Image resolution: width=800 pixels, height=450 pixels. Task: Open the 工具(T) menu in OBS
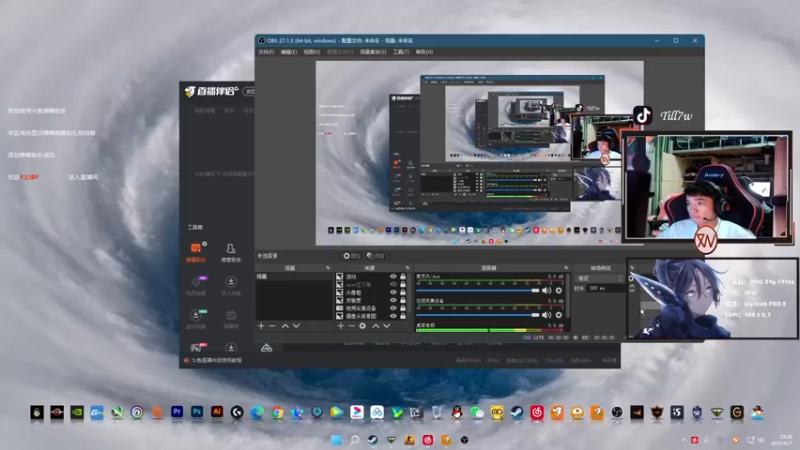(x=401, y=52)
